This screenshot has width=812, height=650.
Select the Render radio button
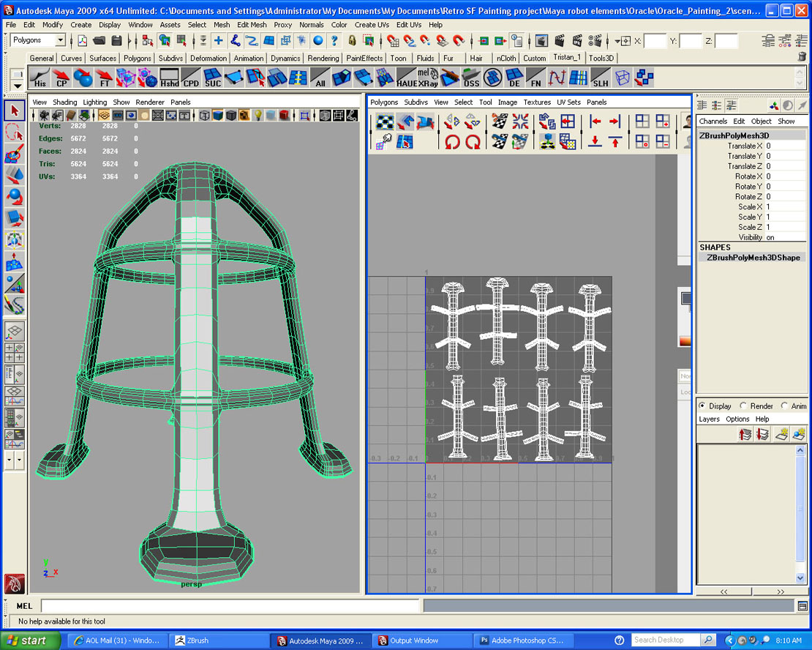pos(743,406)
